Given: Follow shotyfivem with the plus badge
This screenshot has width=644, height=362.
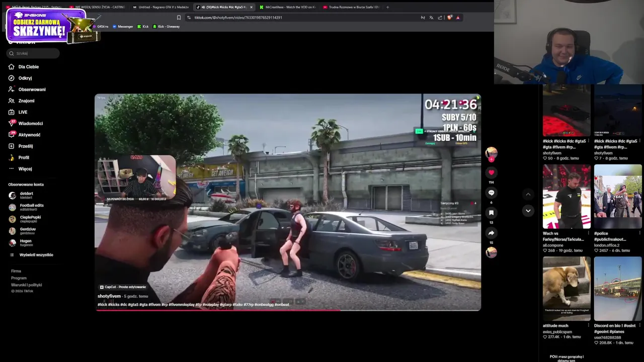Looking at the screenshot, I should [x=491, y=159].
